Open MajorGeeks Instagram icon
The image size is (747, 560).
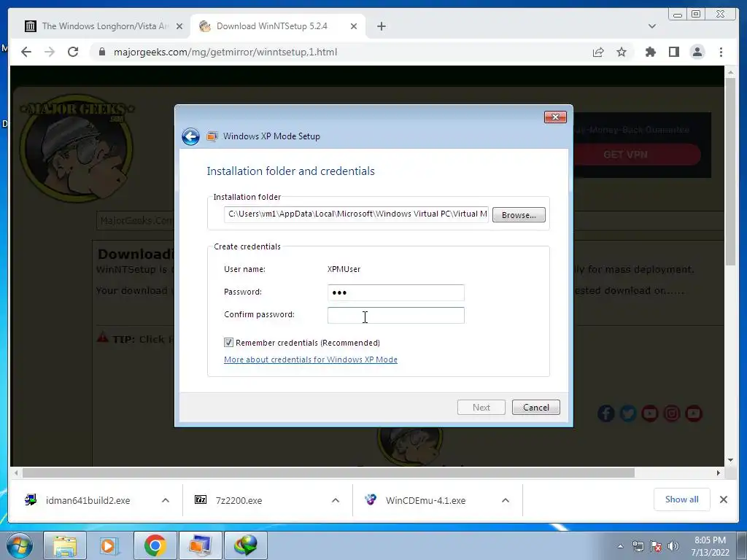coord(672,413)
